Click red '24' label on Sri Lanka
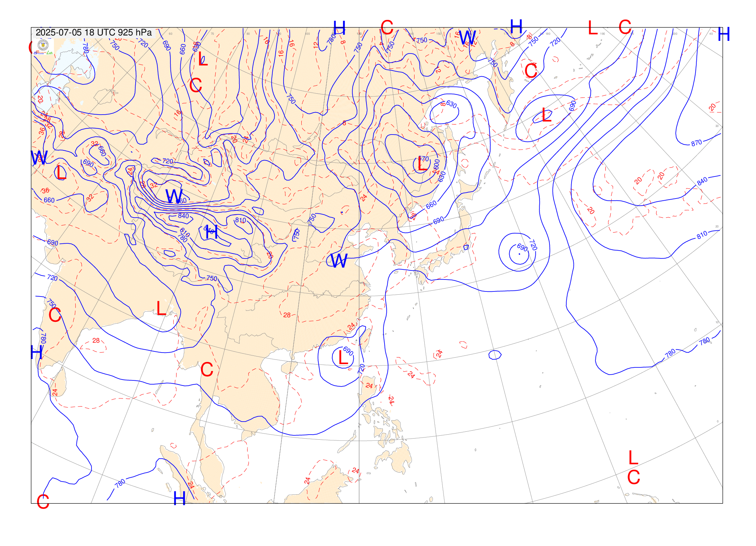 tap(55, 392)
